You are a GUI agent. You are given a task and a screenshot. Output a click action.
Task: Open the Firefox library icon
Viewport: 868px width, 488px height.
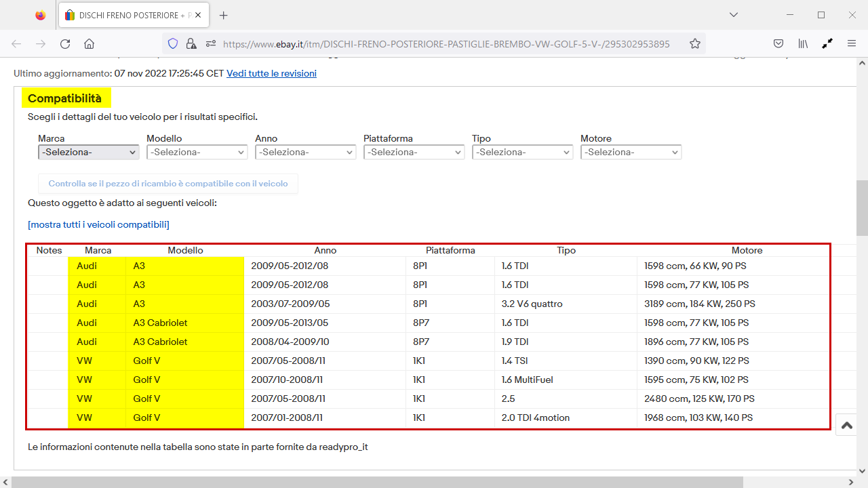803,44
